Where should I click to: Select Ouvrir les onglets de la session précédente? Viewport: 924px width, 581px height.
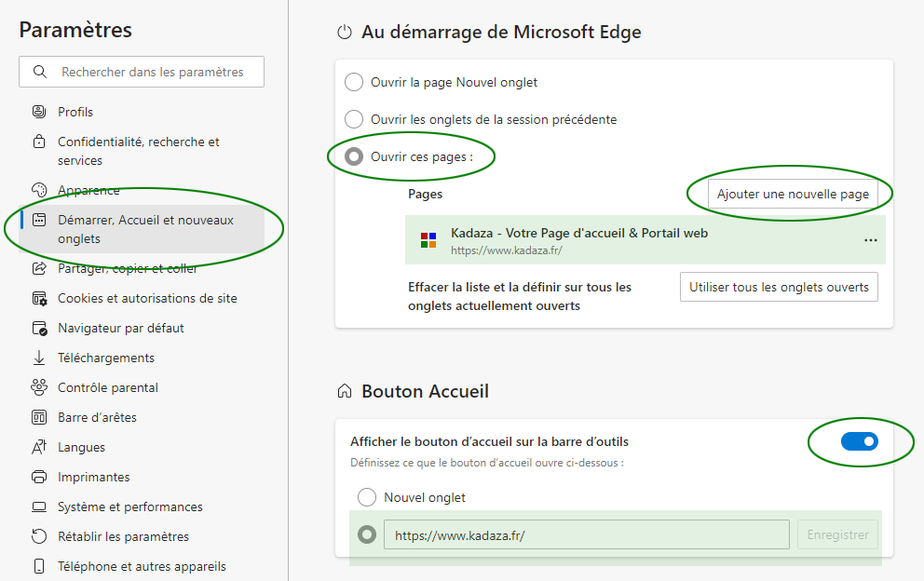click(354, 119)
